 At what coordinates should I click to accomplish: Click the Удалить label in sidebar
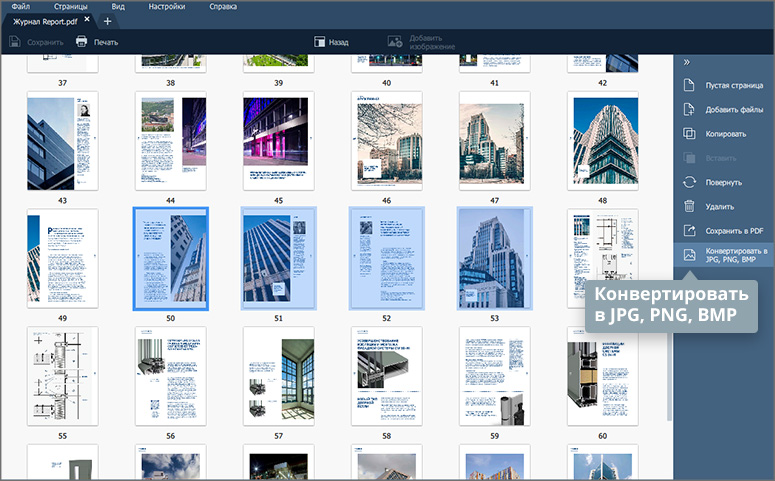[720, 207]
